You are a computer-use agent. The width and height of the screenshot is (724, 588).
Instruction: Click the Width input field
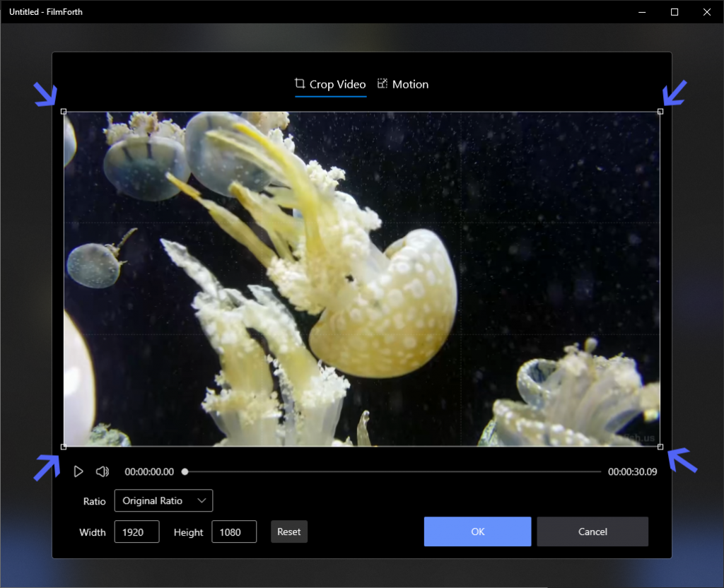tap(136, 531)
